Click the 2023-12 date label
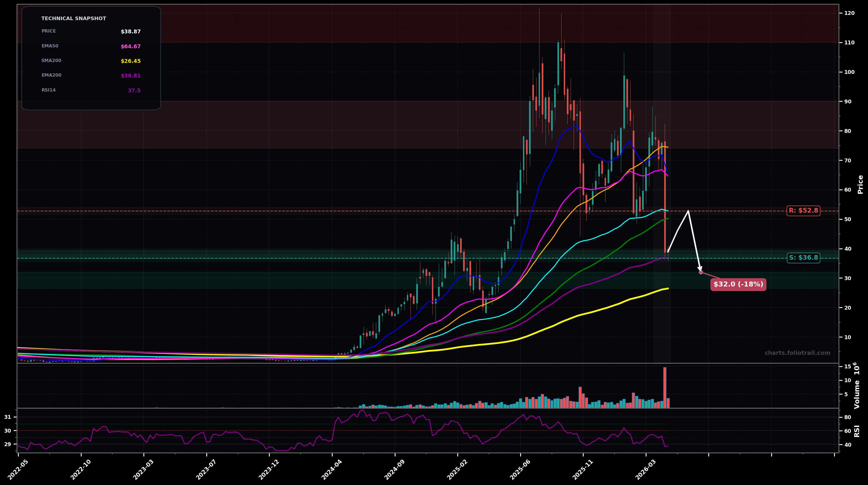This screenshot has height=485, width=868. pos(269,469)
